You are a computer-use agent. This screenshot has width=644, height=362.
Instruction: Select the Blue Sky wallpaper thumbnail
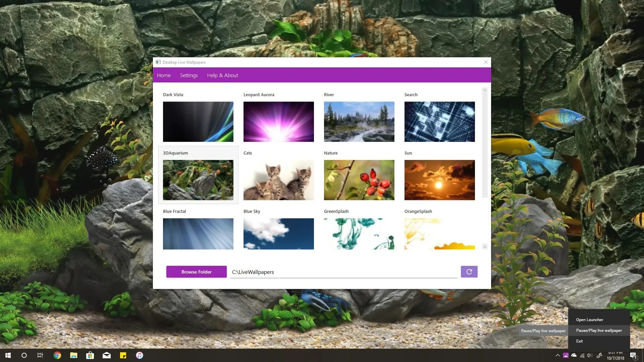click(x=278, y=233)
